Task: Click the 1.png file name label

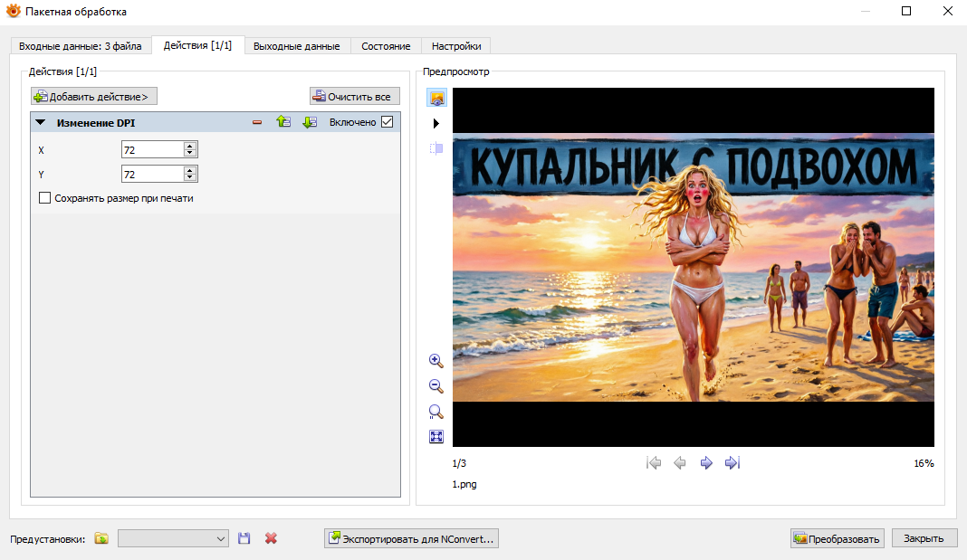Action: coord(464,484)
